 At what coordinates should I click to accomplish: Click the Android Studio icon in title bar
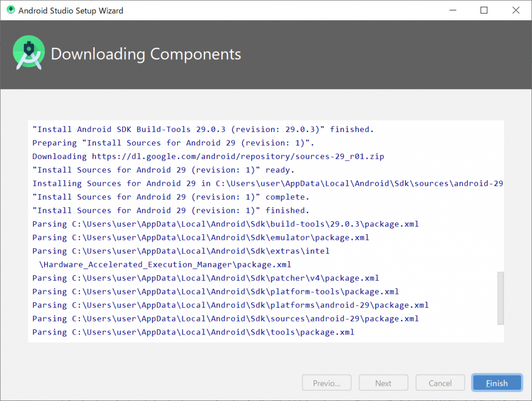point(10,10)
